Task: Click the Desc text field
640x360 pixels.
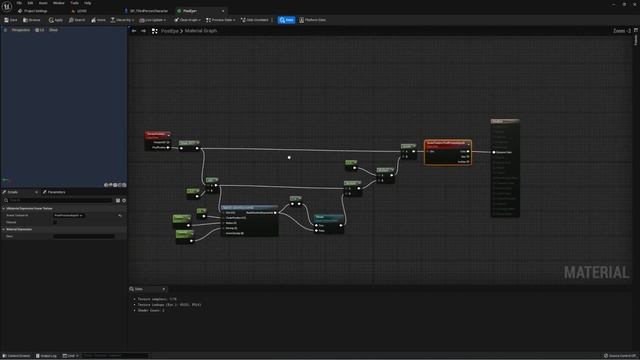Action: (x=84, y=236)
